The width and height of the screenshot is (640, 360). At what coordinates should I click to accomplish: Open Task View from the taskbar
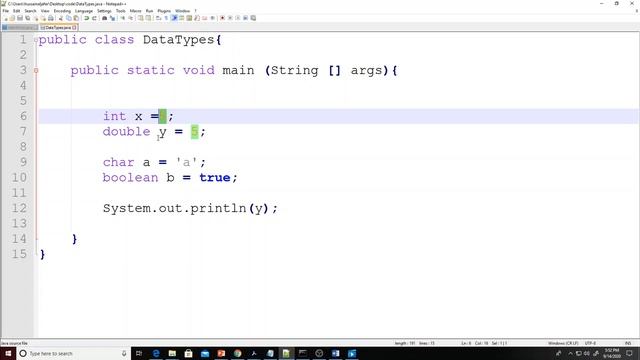point(139,353)
